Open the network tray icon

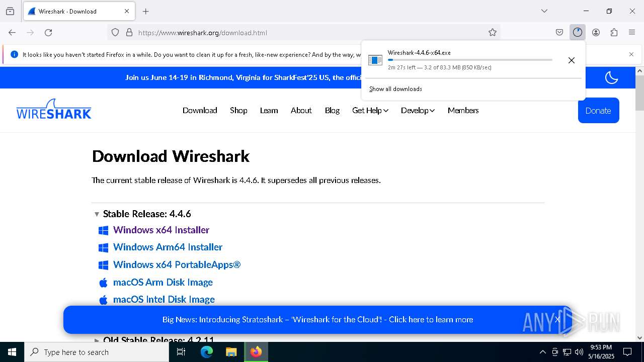tap(567, 352)
